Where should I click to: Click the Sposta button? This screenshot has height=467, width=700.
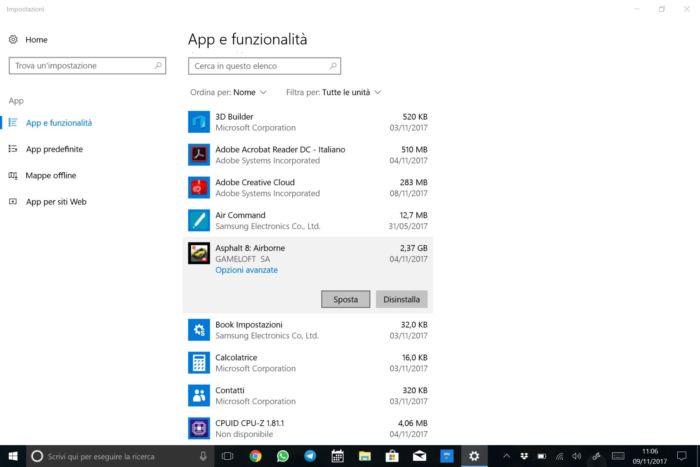(346, 299)
